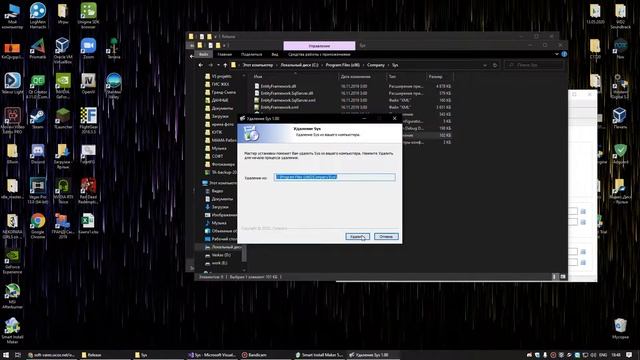Select EntityFramework.SqlServer.xml file
This screenshot has height=360, width=640.
[x=288, y=100]
